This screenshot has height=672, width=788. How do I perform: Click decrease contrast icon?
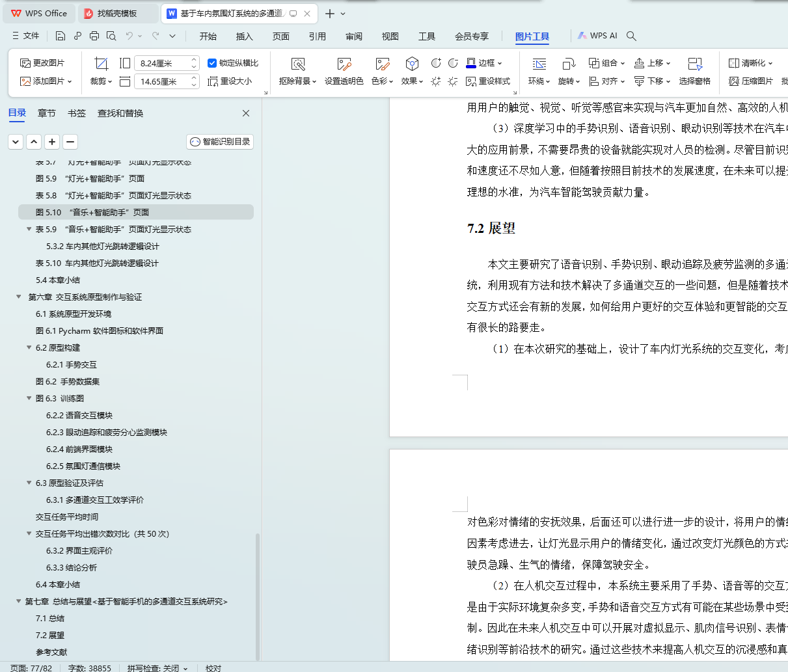(453, 63)
